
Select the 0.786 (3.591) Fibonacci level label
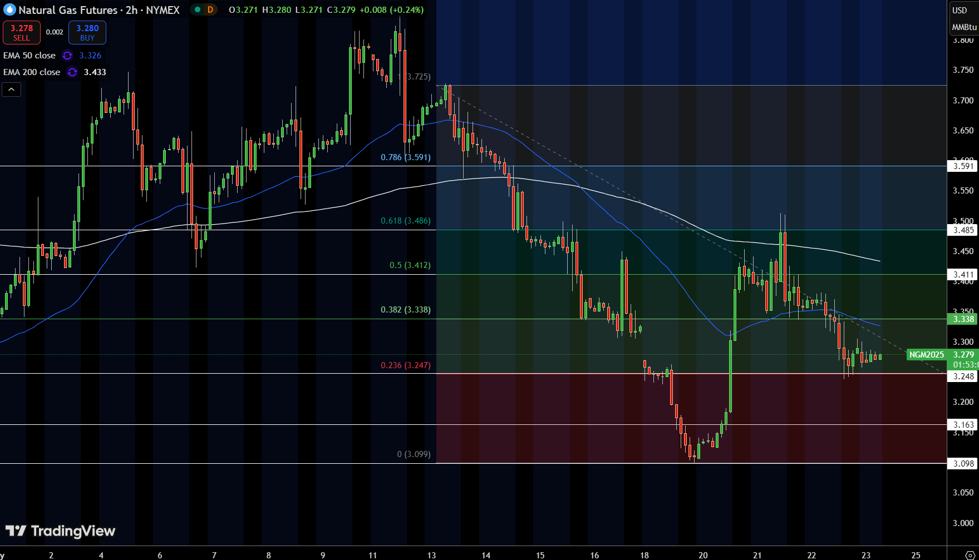point(406,157)
